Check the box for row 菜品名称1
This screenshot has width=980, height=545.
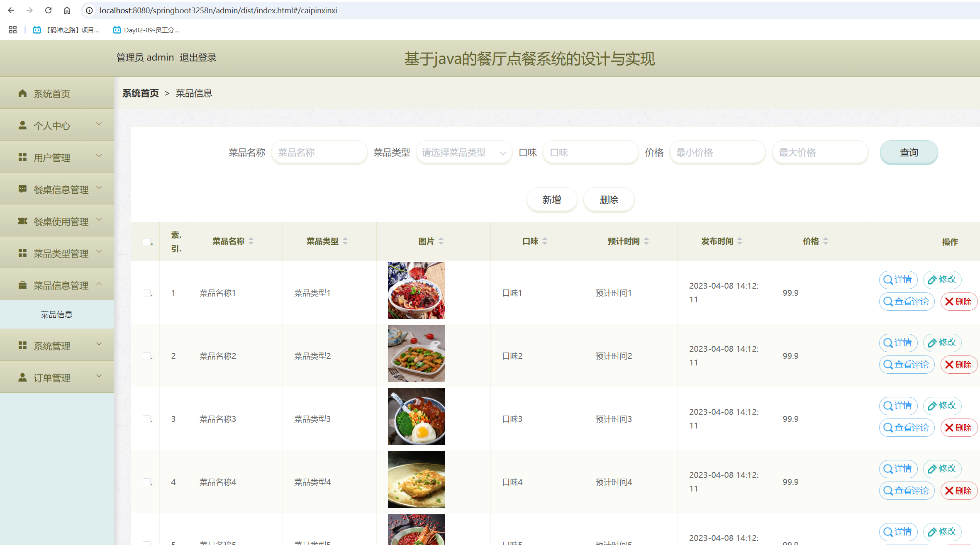(146, 293)
